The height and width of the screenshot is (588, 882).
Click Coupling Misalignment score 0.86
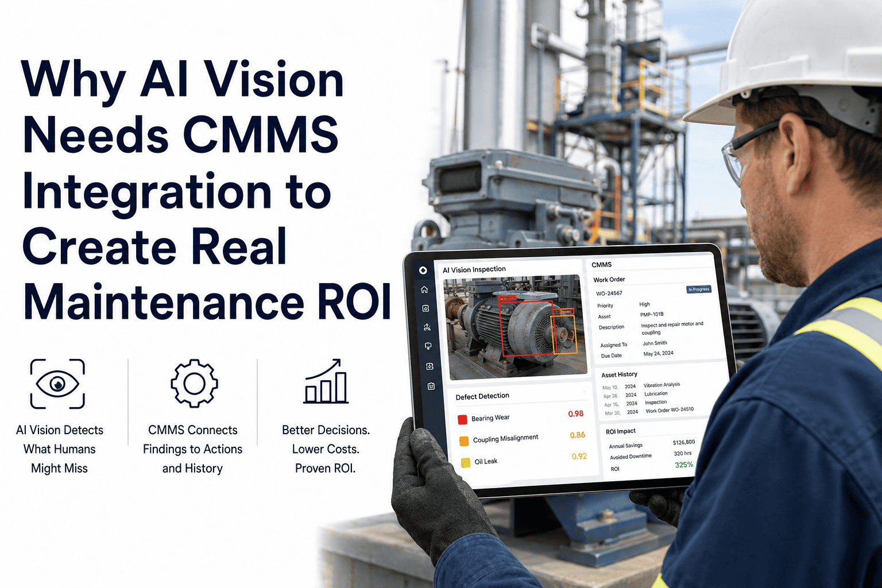578,435
